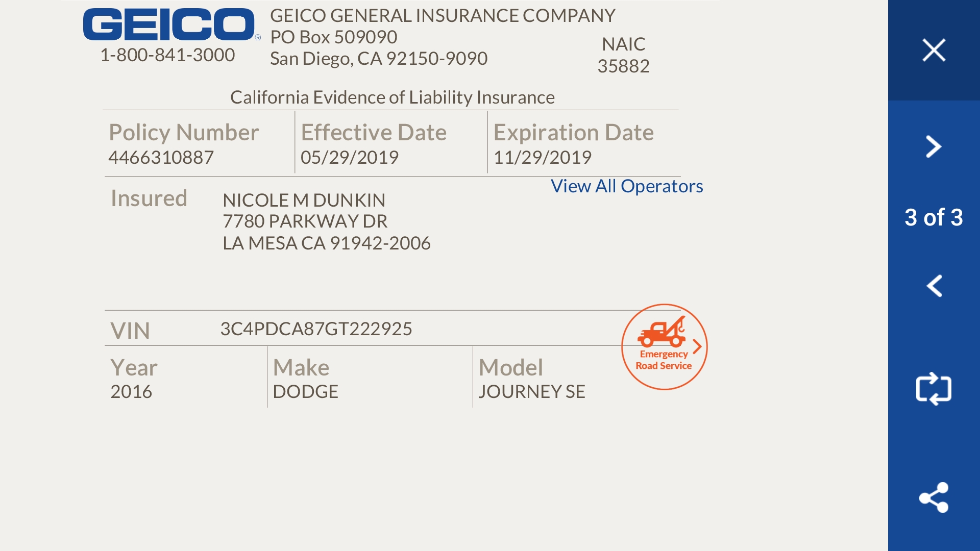The image size is (980, 551).
Task: Tap the tow truck chevron arrow
Action: (x=697, y=347)
